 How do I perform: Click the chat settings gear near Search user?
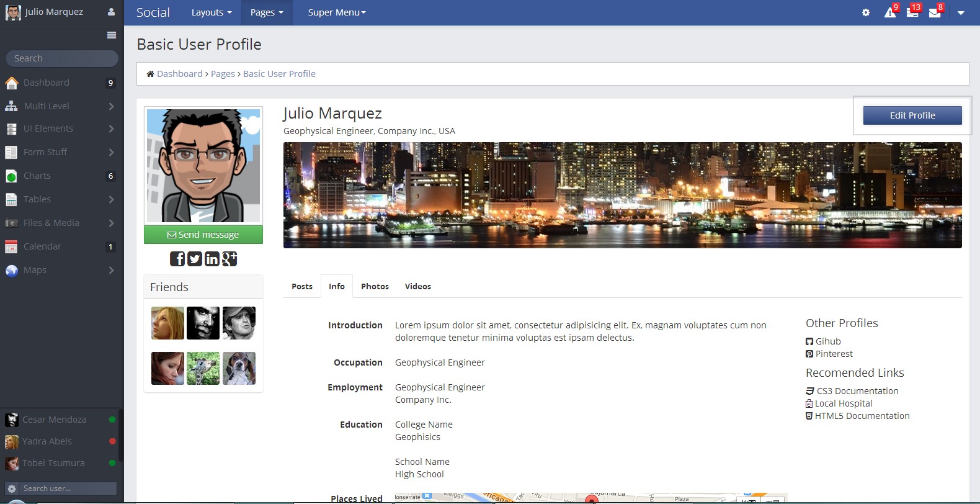pos(11,488)
